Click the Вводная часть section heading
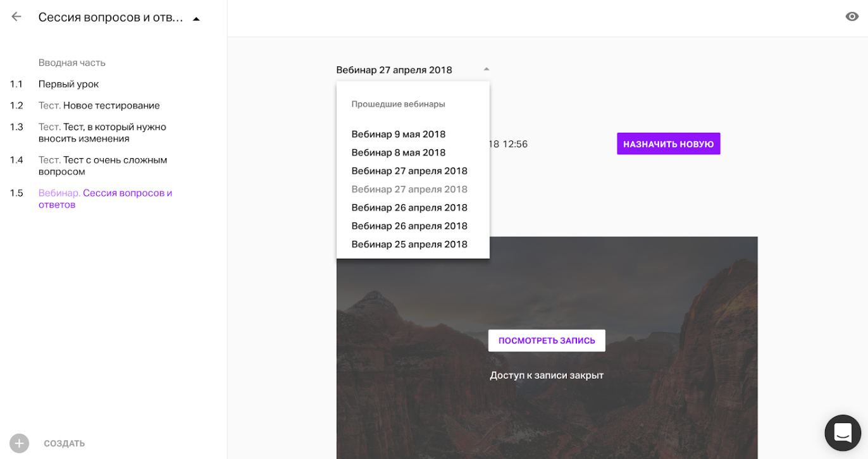This screenshot has height=459, width=868. 72,63
